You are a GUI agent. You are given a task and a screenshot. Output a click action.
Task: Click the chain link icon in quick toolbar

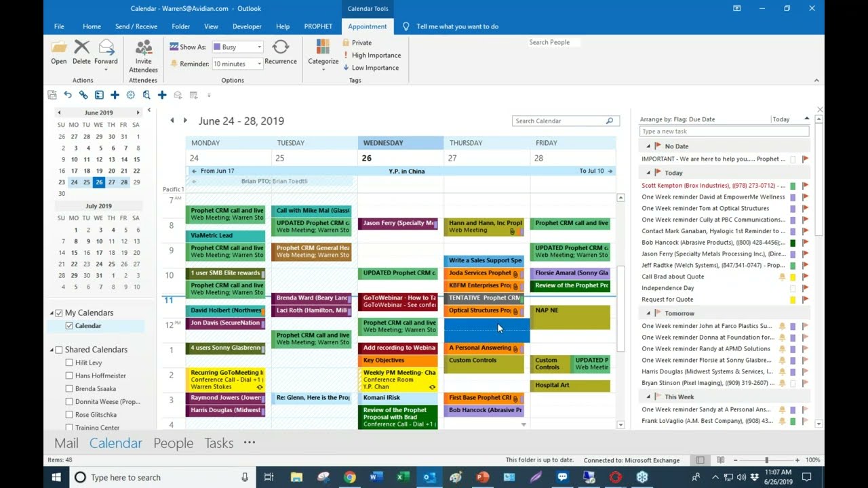pyautogui.click(x=83, y=95)
